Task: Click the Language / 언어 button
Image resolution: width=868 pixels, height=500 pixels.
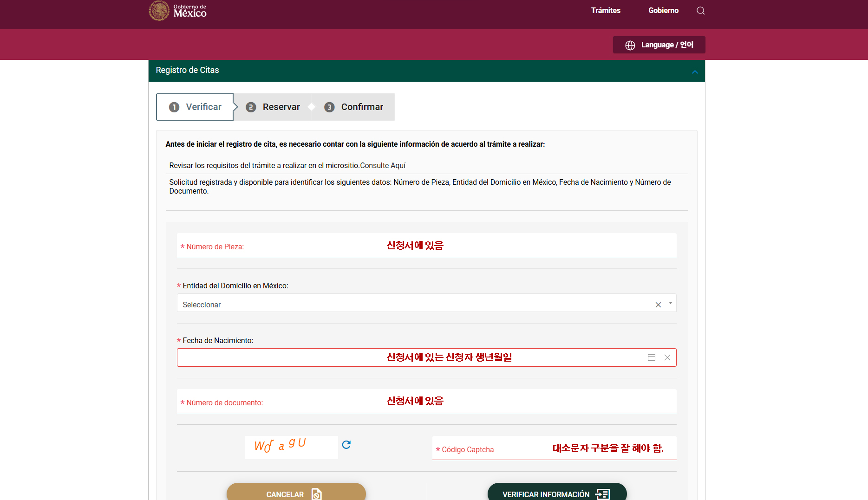Action: (659, 45)
